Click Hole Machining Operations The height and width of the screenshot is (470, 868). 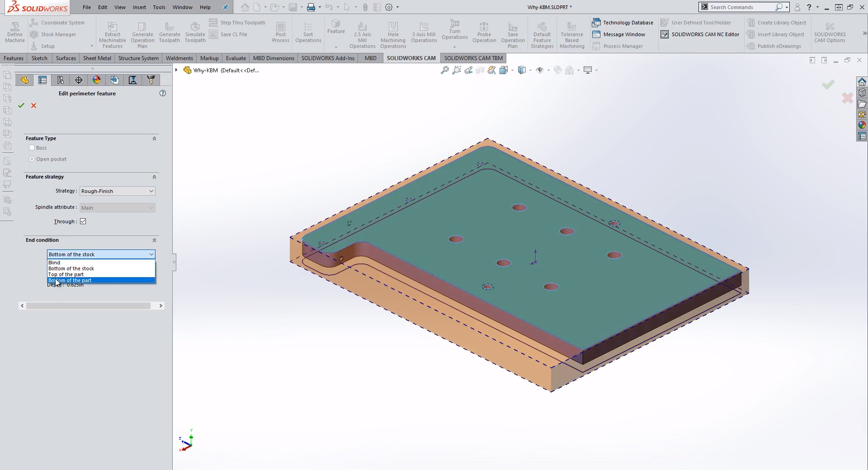(x=393, y=35)
